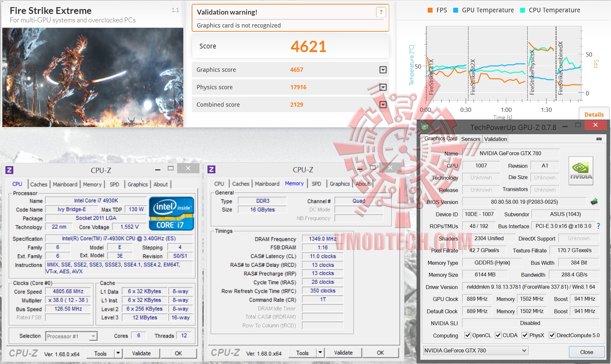Screen dimensions: 611x364
Task: Click the Multiplier value x 38.0
Action: [x=68, y=300]
